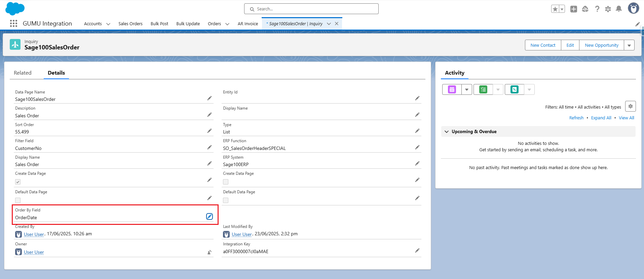Click the navigation bar edit pencil icon
The height and width of the screenshot is (279, 644).
(x=637, y=24)
